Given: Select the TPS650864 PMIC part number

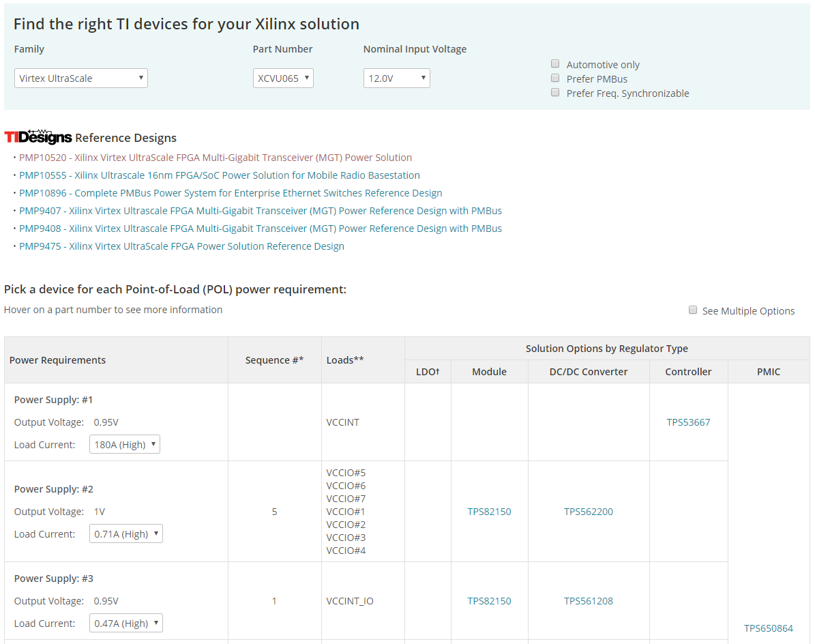Looking at the screenshot, I should coord(769,628).
